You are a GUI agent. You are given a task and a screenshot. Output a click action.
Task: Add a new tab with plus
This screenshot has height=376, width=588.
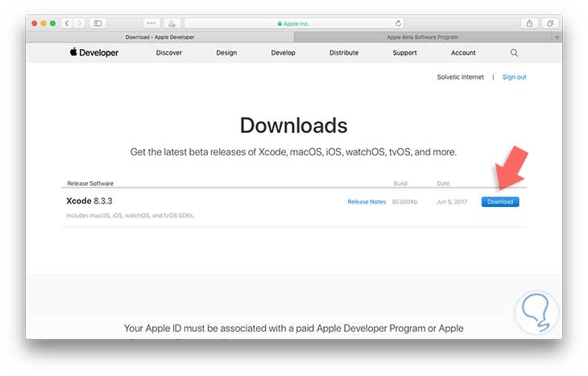557,37
